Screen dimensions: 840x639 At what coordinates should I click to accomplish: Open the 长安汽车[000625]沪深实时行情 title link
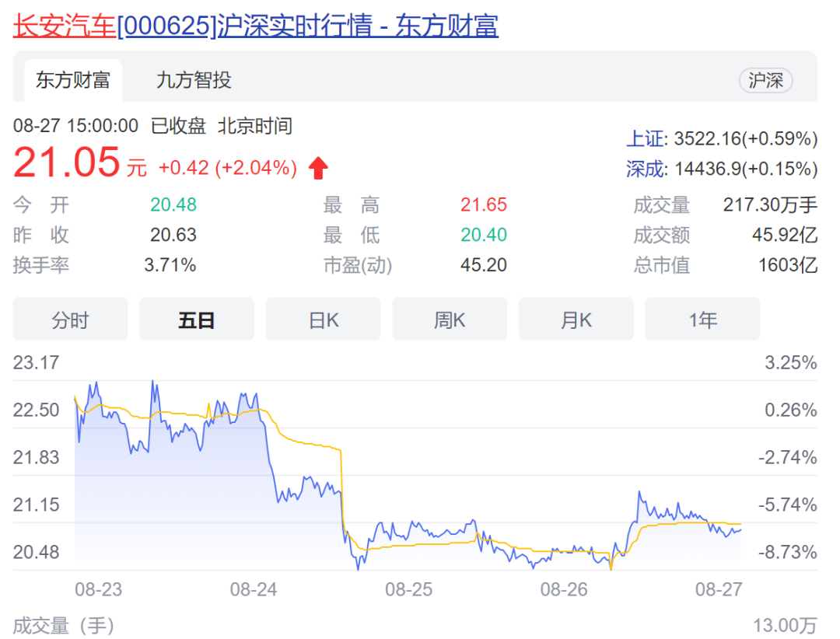point(256,26)
